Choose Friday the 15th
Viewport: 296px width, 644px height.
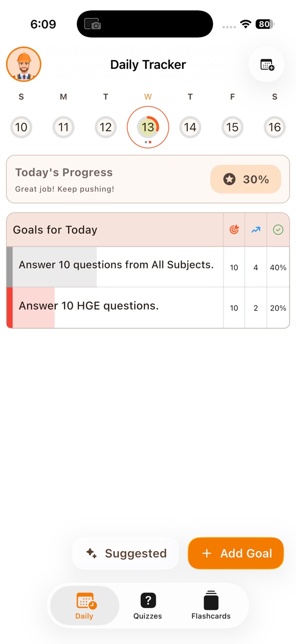point(232,127)
